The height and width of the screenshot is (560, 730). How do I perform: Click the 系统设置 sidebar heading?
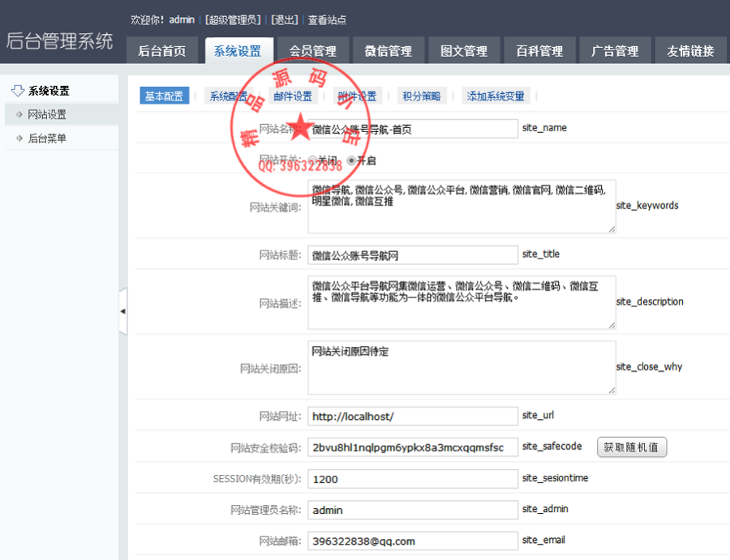coord(49,90)
